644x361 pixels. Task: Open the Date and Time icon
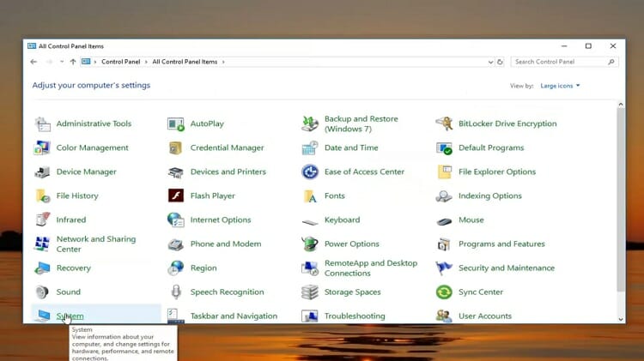(x=310, y=147)
